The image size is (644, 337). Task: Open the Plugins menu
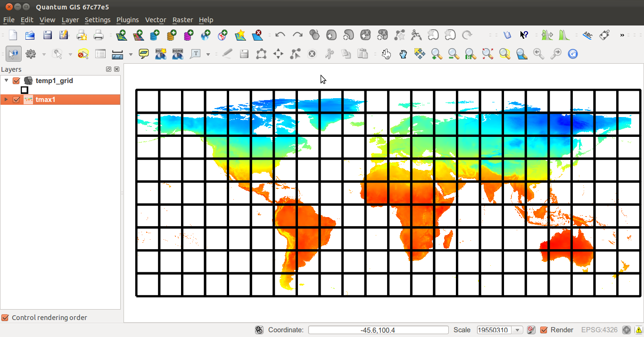coord(127,20)
